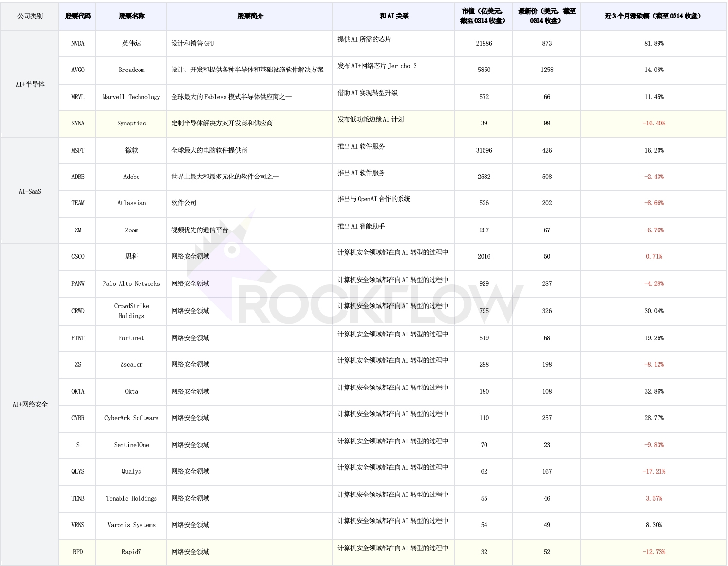Screen dimensions: 728x566
Task: Select the Atlassian stock name
Action: click(132, 203)
